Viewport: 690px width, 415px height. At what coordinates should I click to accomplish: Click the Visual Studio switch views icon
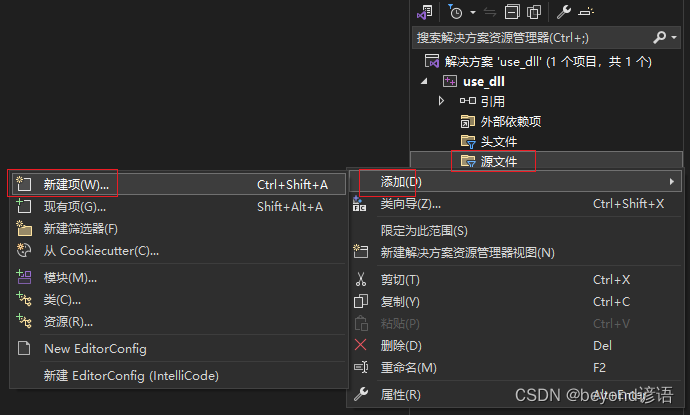click(425, 12)
